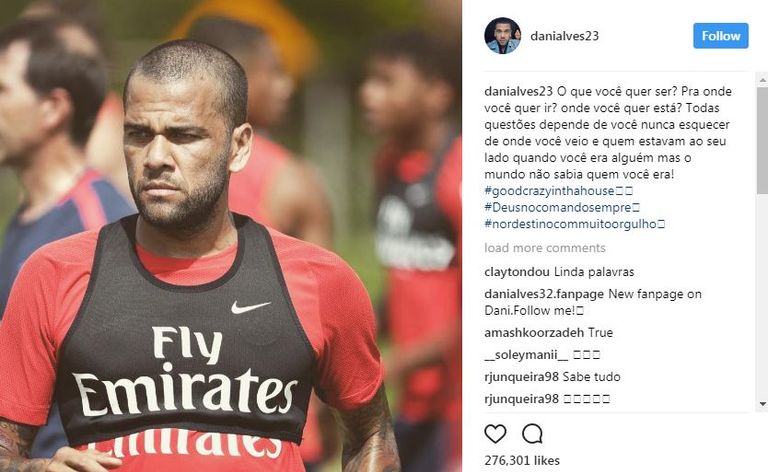
Task: Open the comment speech bubble icon
Action: (x=532, y=434)
